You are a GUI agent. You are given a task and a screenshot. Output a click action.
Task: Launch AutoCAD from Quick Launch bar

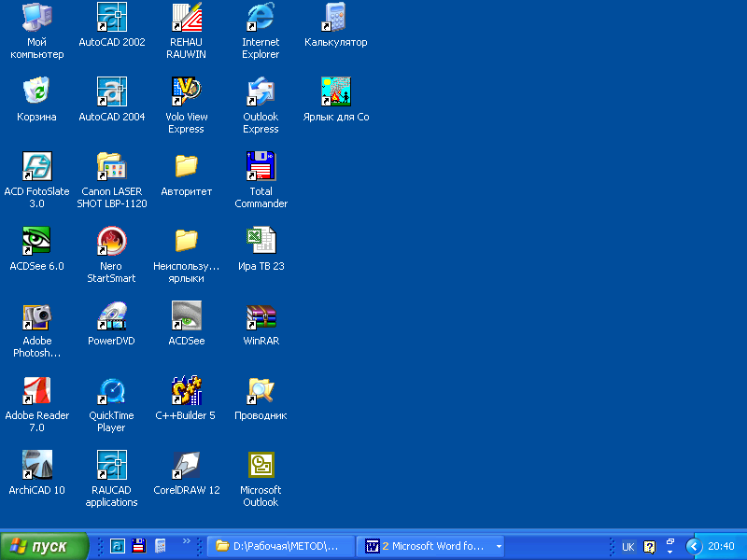pos(118,546)
